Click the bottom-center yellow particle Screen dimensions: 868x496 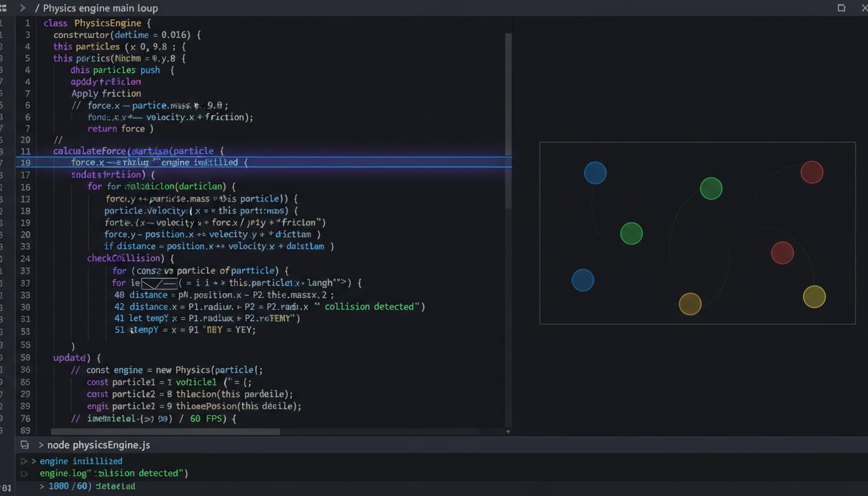click(x=690, y=304)
